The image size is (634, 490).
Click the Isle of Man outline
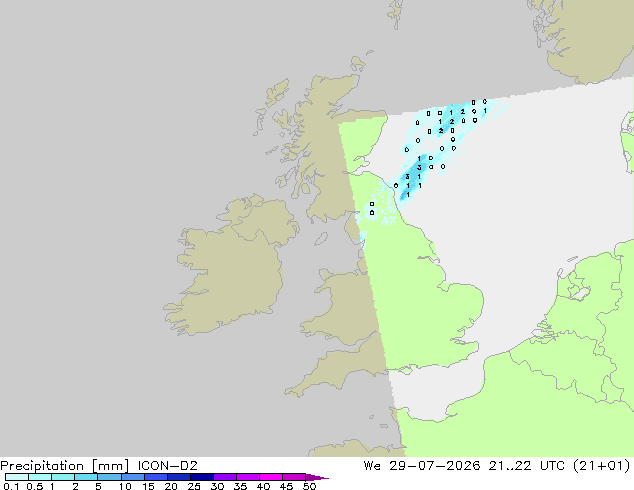[321, 239]
